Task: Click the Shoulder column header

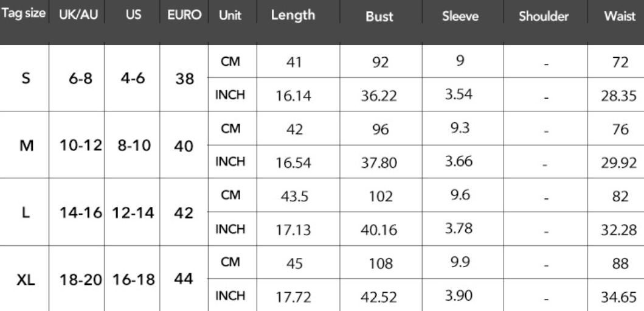Action: [544, 16]
